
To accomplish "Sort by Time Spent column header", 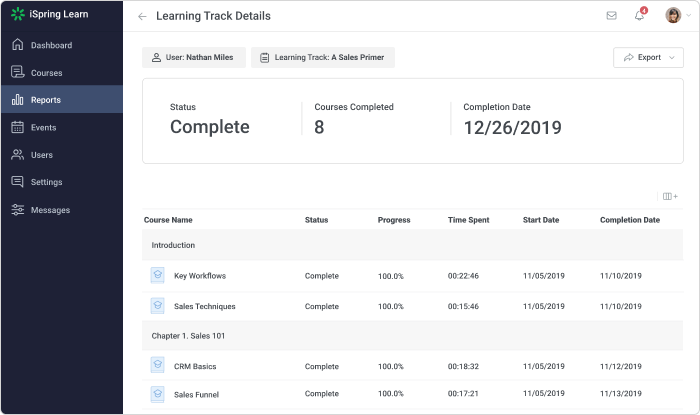I will [x=468, y=220].
